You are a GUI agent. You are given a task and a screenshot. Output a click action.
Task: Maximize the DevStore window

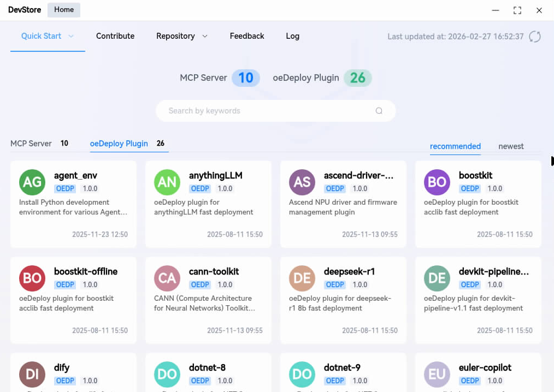[x=517, y=10]
